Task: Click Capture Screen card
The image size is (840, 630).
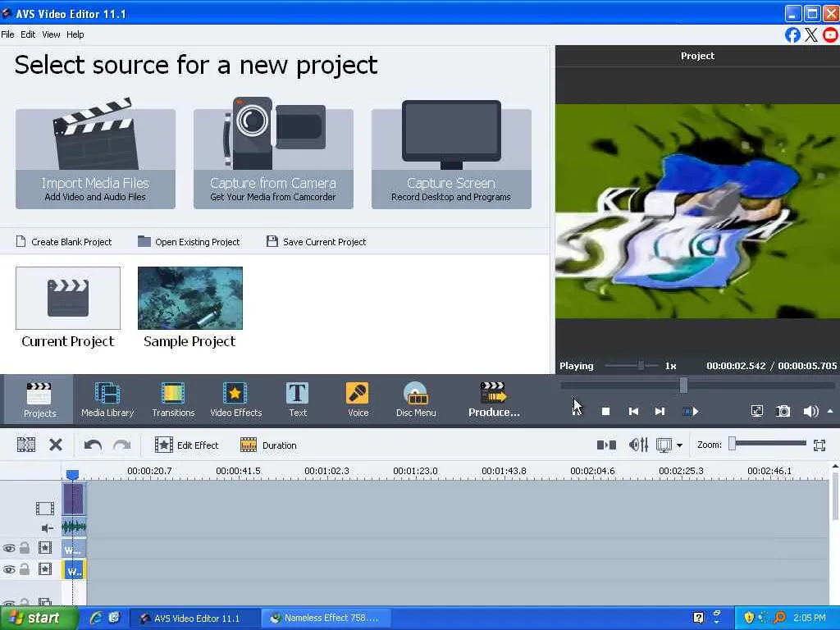Action: pos(451,158)
